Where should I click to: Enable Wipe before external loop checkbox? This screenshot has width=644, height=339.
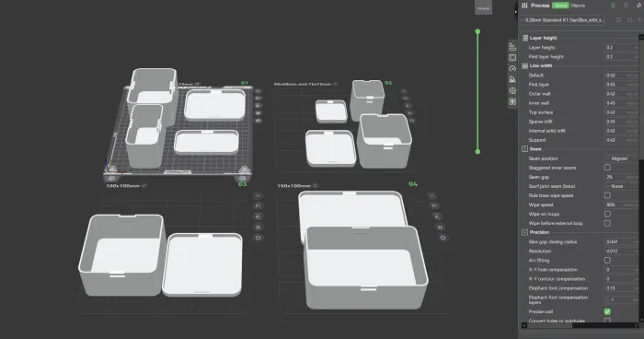point(607,223)
